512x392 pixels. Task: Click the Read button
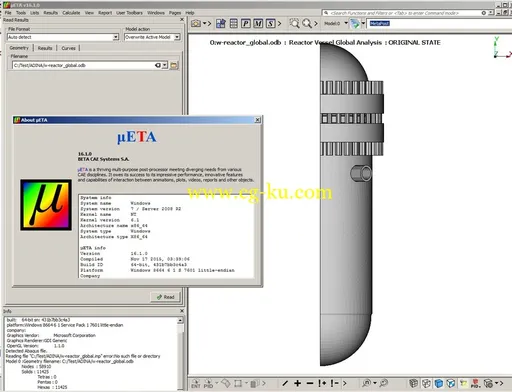(165, 297)
